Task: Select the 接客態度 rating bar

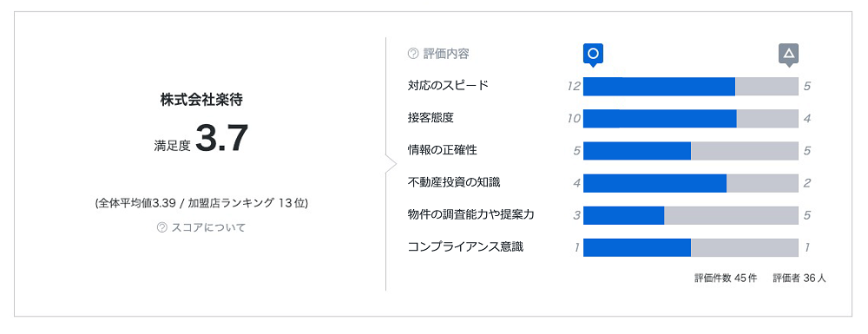Action: coord(691,118)
